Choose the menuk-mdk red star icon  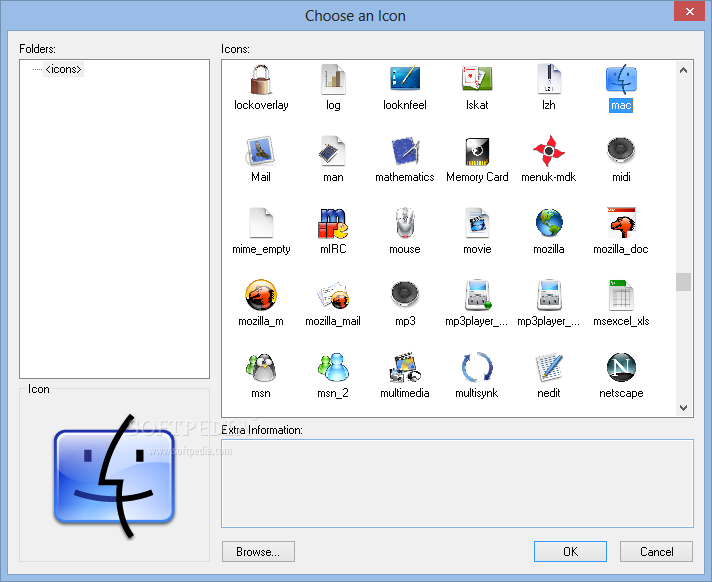click(549, 151)
